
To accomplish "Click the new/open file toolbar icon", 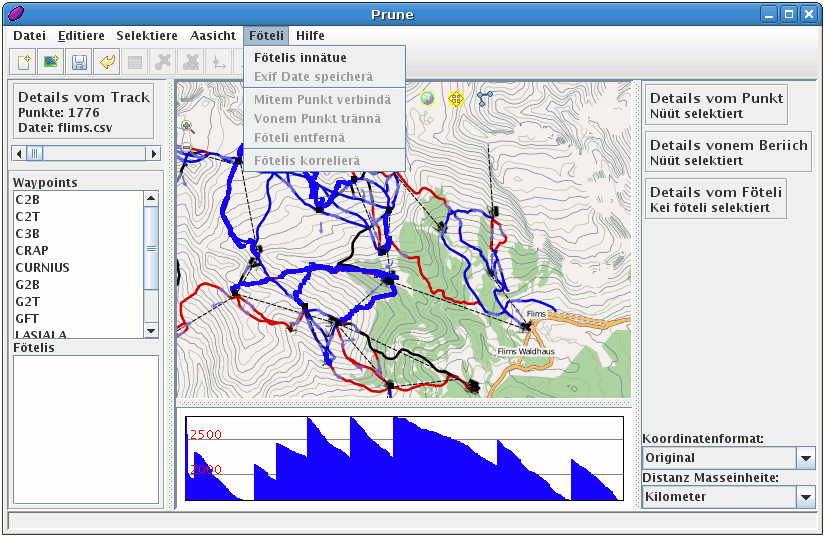I will 23,63.
